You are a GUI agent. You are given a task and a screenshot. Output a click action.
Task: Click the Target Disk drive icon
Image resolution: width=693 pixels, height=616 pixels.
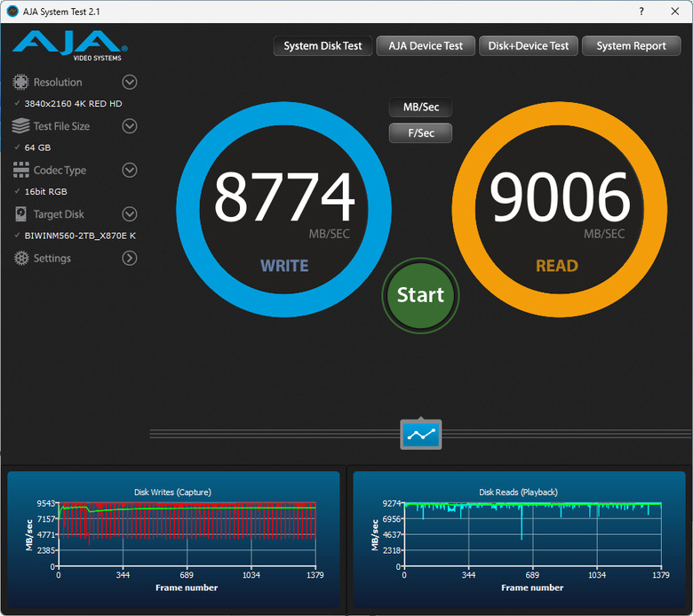tap(20, 214)
